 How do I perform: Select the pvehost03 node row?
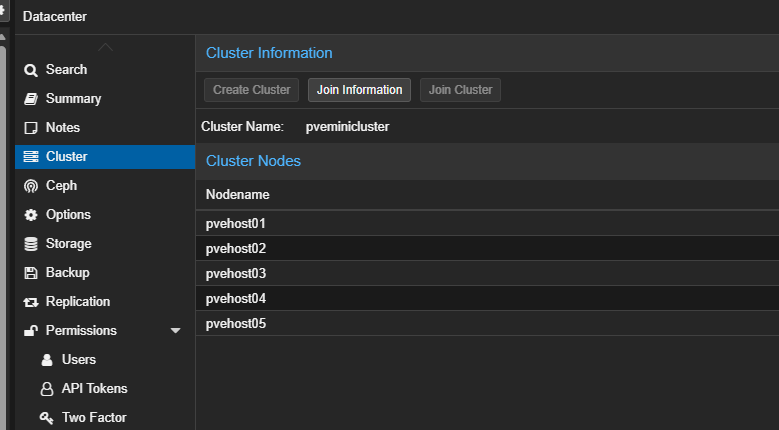[236, 274]
